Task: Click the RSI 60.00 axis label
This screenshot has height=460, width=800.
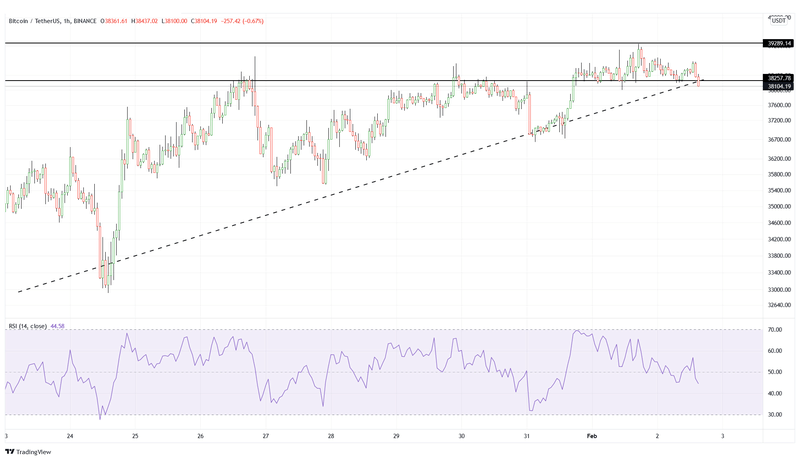Action: (775, 351)
